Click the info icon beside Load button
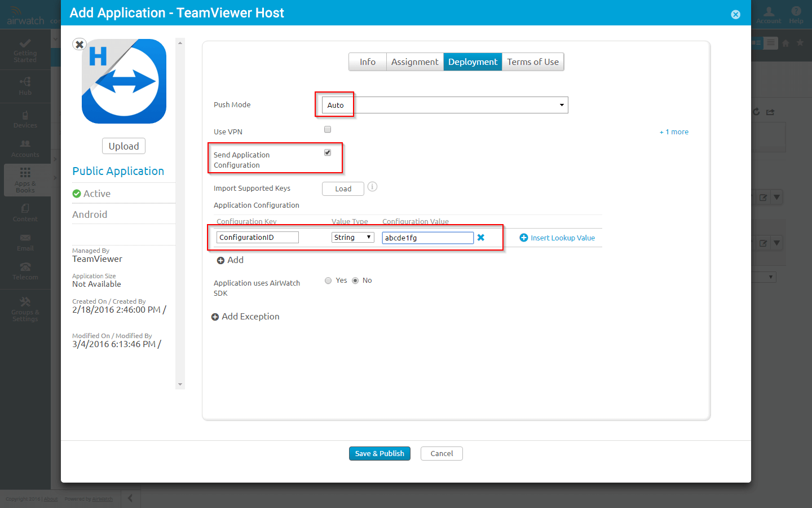Screen dimensions: 812x508 tap(372, 187)
